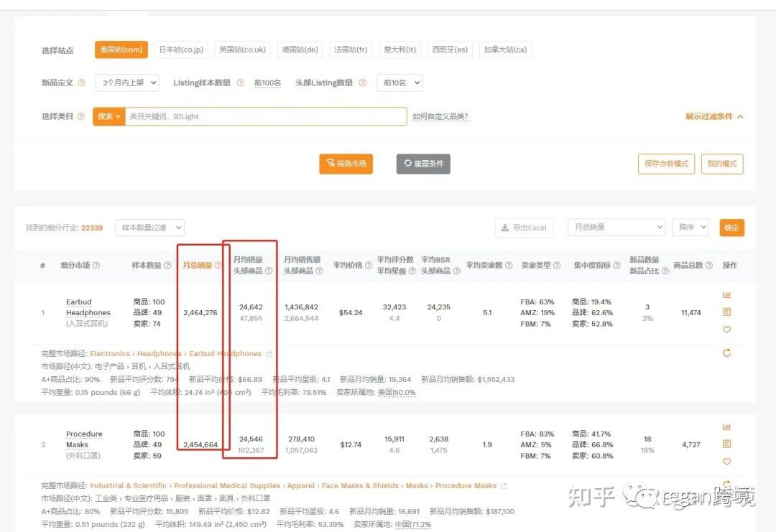This screenshot has height=532, width=776.
Task: Open help icon next to 头部Listing数量
Action: [363, 83]
